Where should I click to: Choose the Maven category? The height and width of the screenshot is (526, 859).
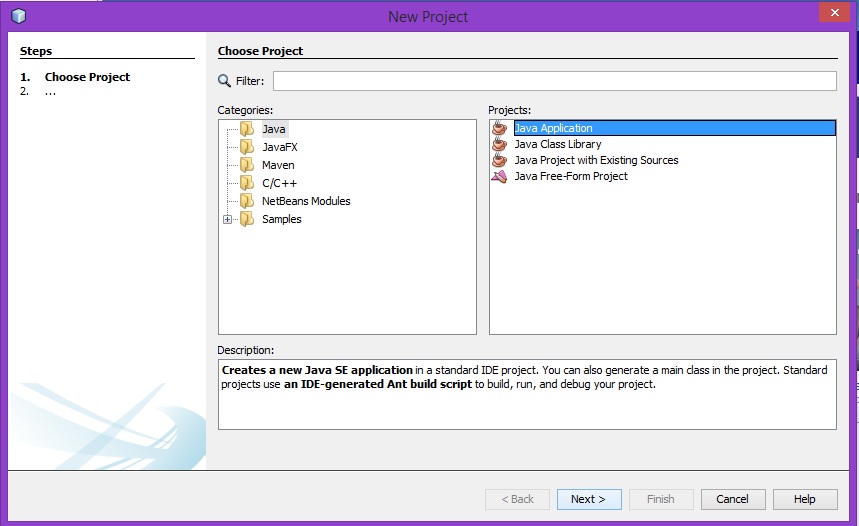(278, 165)
